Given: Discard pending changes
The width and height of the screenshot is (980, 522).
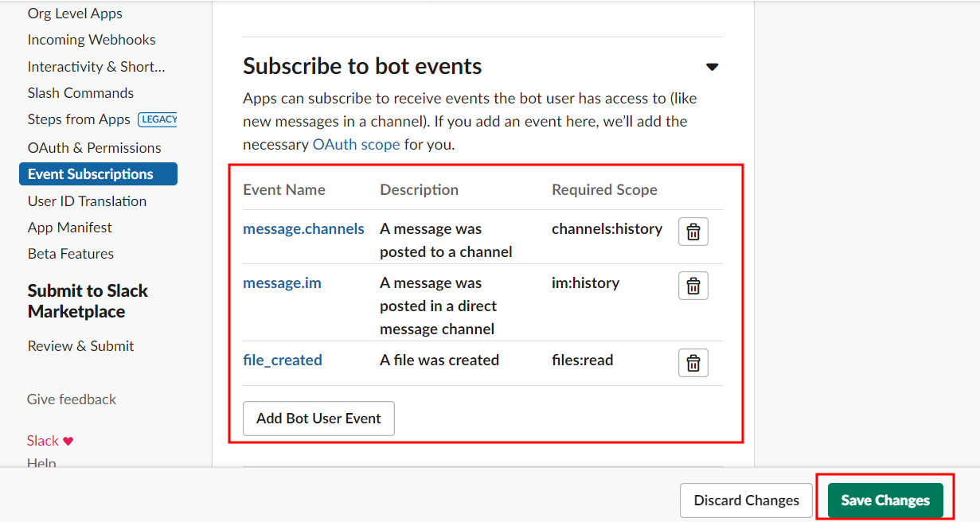Looking at the screenshot, I should click(x=746, y=501).
